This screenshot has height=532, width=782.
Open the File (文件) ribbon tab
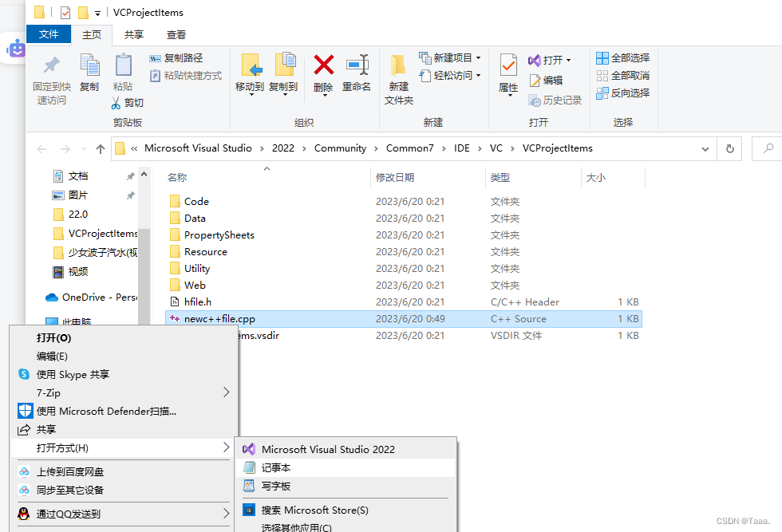[49, 34]
